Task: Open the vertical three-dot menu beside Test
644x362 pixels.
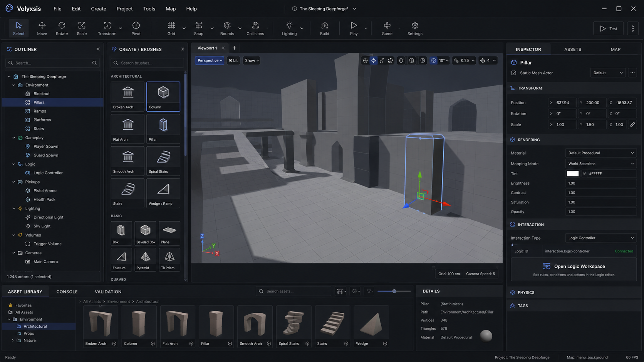Action: click(x=633, y=28)
